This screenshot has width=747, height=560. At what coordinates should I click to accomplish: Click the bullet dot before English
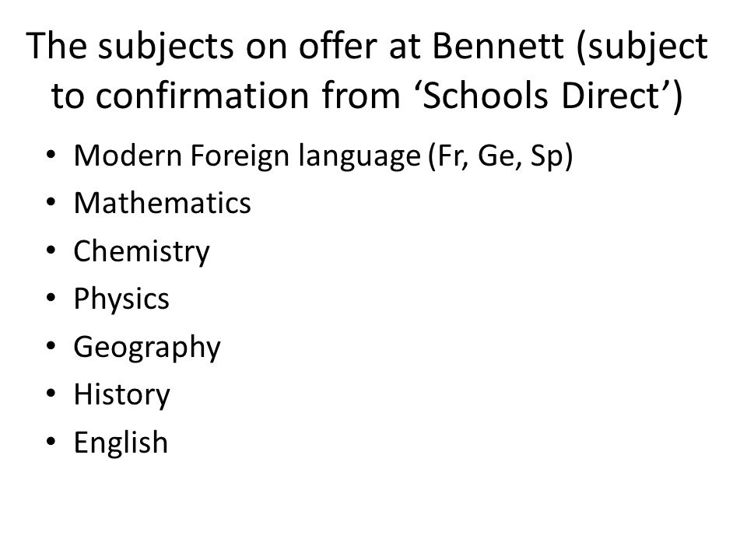[51, 442]
